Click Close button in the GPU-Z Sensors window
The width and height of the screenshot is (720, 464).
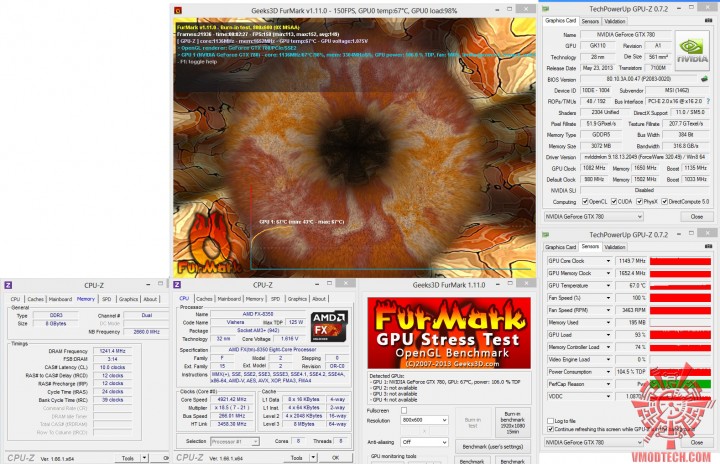point(697,442)
